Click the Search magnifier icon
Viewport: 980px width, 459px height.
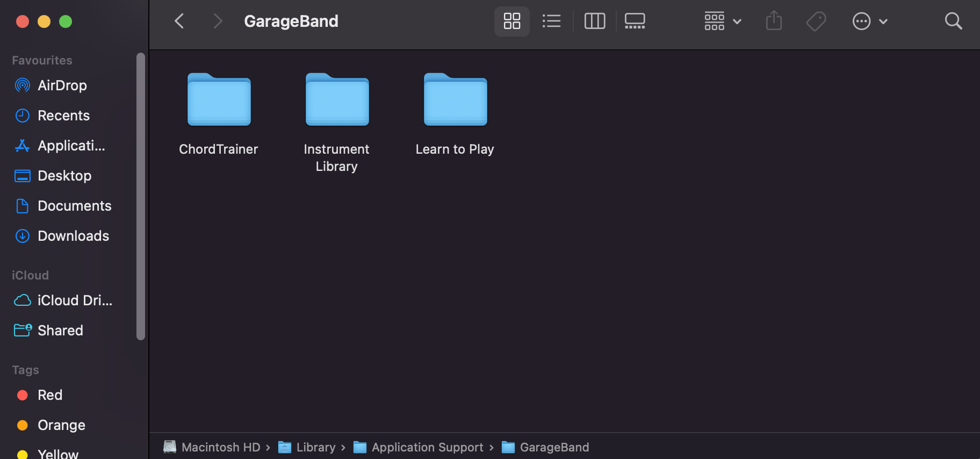(953, 21)
